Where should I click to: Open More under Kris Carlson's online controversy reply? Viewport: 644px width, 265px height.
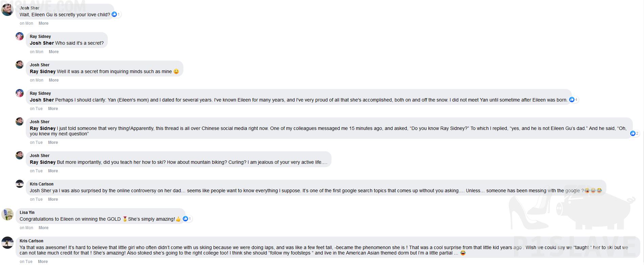(x=53, y=199)
